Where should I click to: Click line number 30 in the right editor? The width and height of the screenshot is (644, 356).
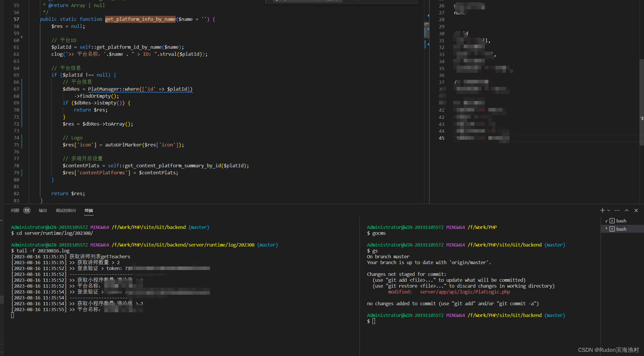(441, 33)
